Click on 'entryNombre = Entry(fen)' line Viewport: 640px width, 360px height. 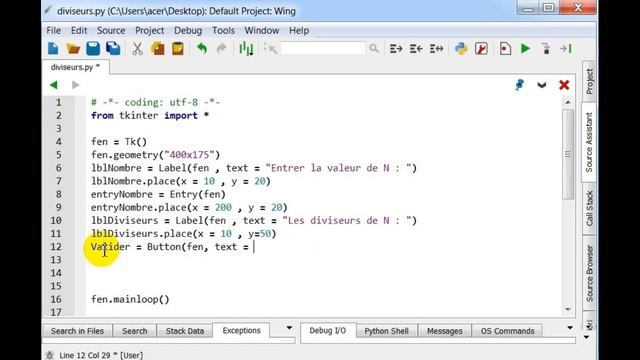pyautogui.click(x=158, y=194)
